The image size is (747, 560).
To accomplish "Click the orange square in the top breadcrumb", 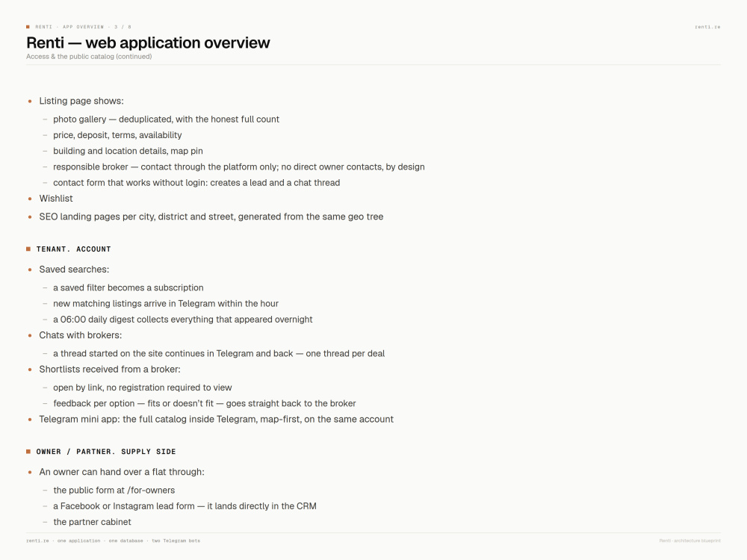I will (x=28, y=27).
